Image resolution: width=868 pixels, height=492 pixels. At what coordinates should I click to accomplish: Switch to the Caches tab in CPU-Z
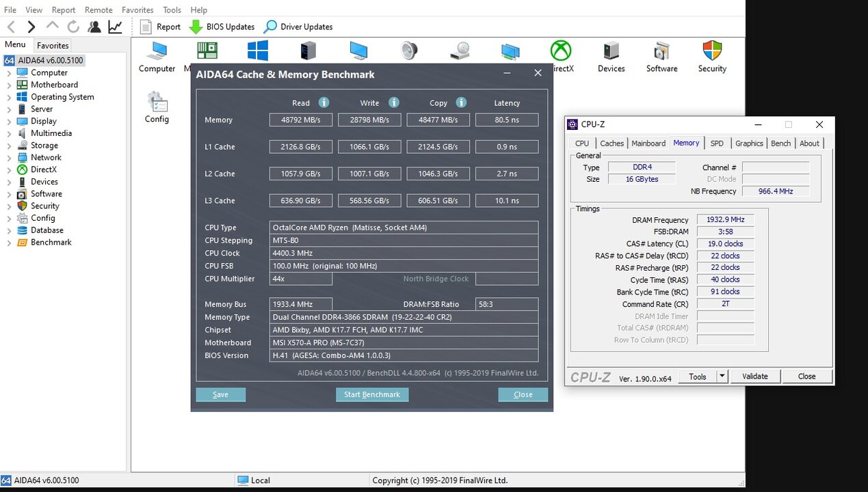click(x=611, y=143)
